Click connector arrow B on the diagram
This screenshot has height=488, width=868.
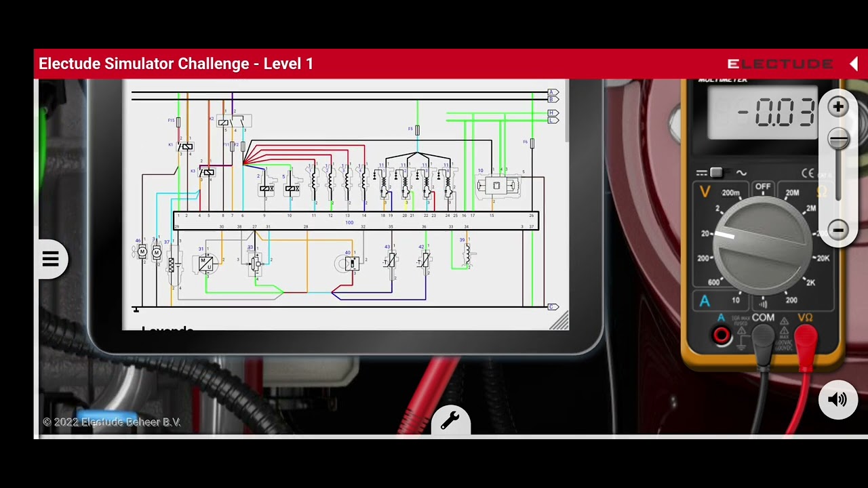(x=553, y=100)
